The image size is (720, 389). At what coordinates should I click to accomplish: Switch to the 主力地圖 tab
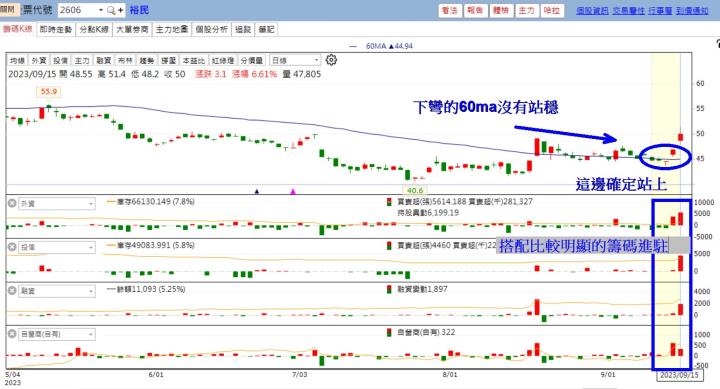172,29
